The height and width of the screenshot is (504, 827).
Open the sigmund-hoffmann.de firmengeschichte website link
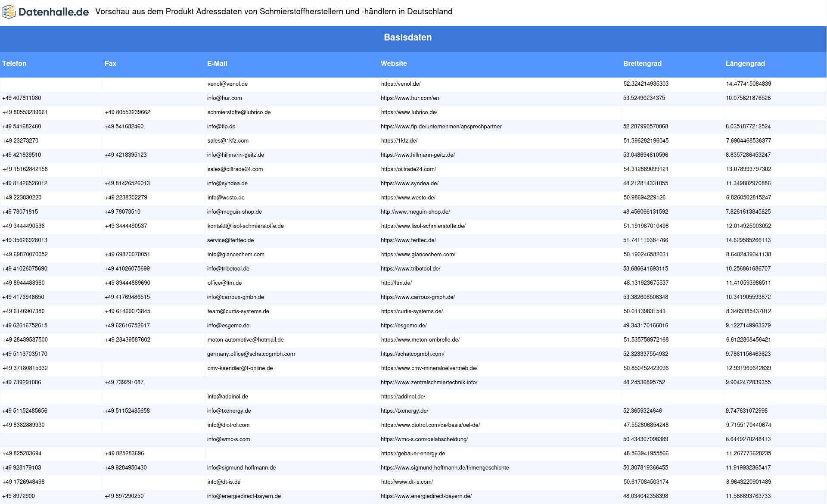click(x=445, y=468)
